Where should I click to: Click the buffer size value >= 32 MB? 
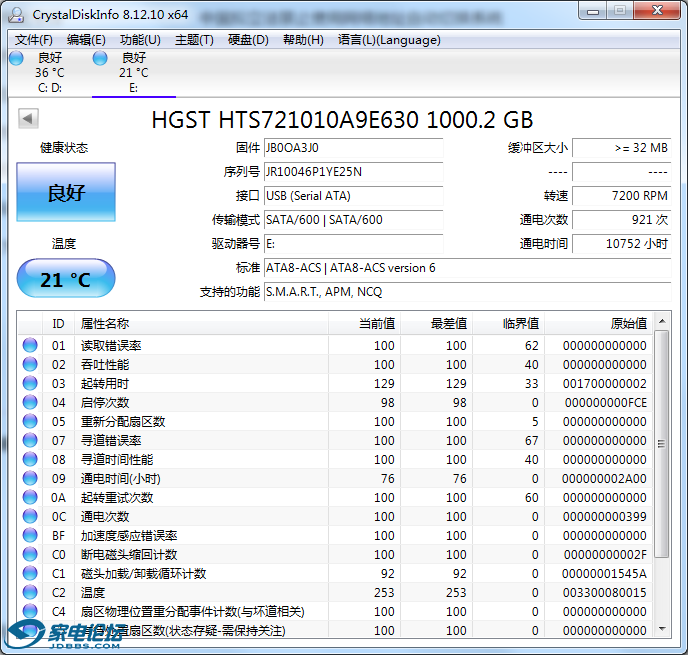(x=622, y=148)
